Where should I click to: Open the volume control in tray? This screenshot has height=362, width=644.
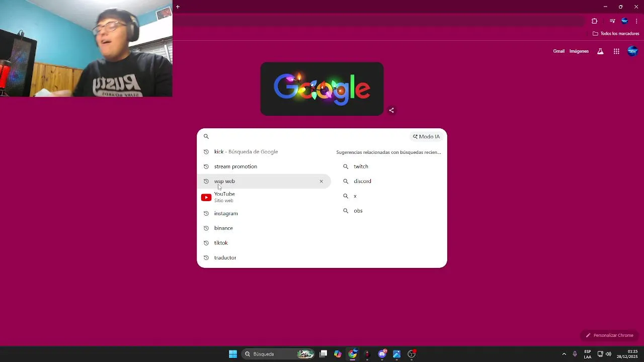608,354
